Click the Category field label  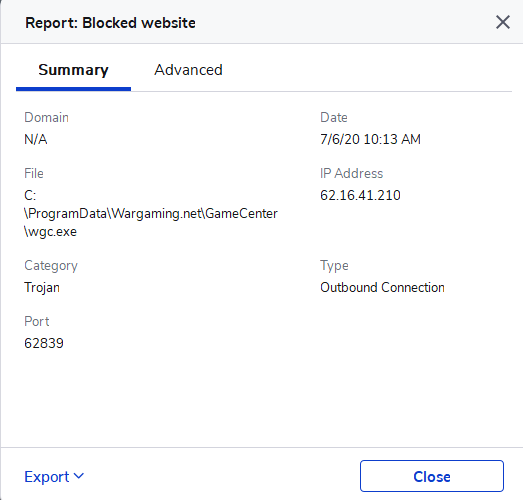pyautogui.click(x=51, y=266)
